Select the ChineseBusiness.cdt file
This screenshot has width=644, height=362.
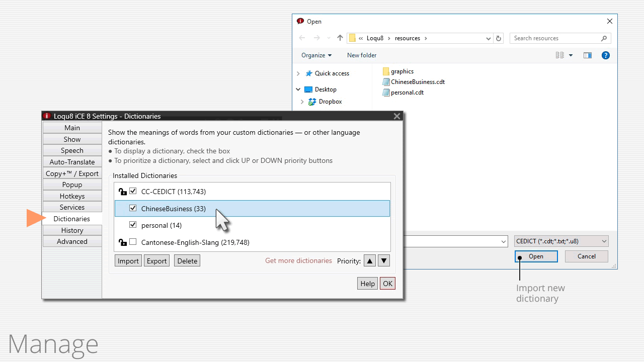click(418, 82)
